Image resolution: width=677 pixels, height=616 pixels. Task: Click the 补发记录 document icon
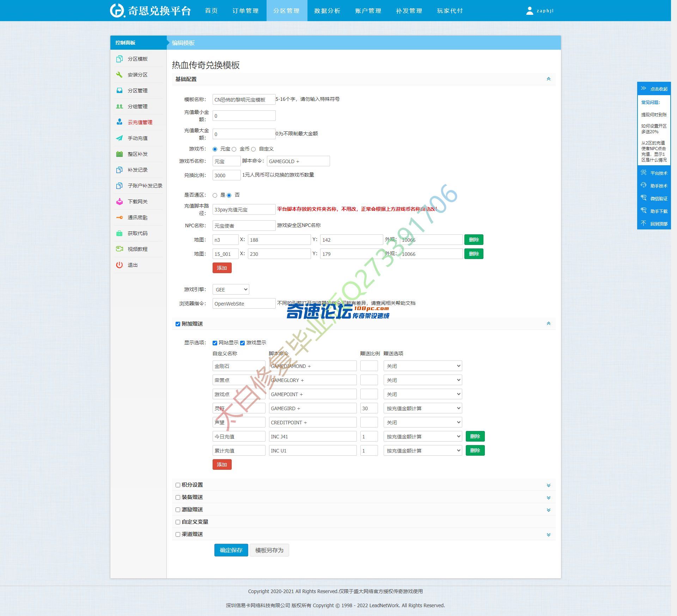coord(120,170)
